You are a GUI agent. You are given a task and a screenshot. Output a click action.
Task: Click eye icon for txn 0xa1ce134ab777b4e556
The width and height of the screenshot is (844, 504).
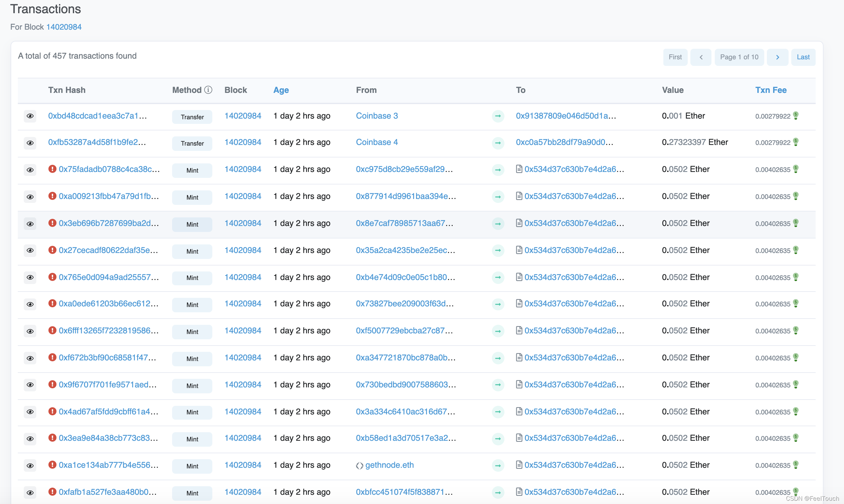click(x=30, y=465)
